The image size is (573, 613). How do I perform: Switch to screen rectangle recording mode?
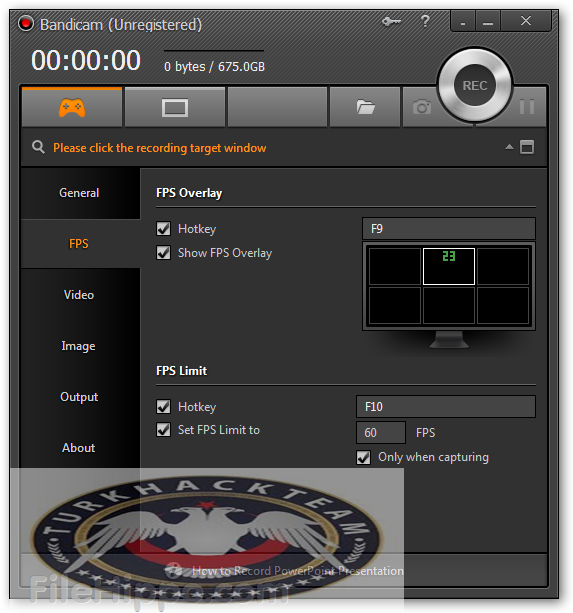pos(175,108)
